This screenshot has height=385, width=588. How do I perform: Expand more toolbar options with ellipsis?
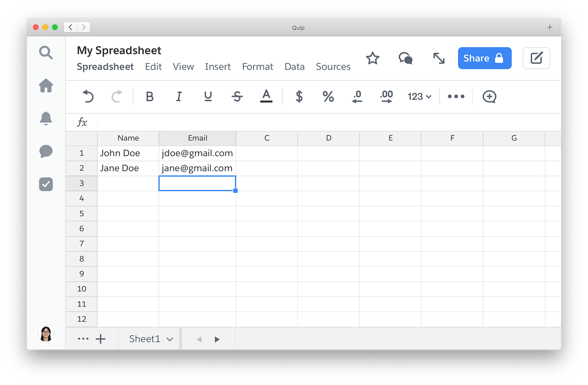456,96
